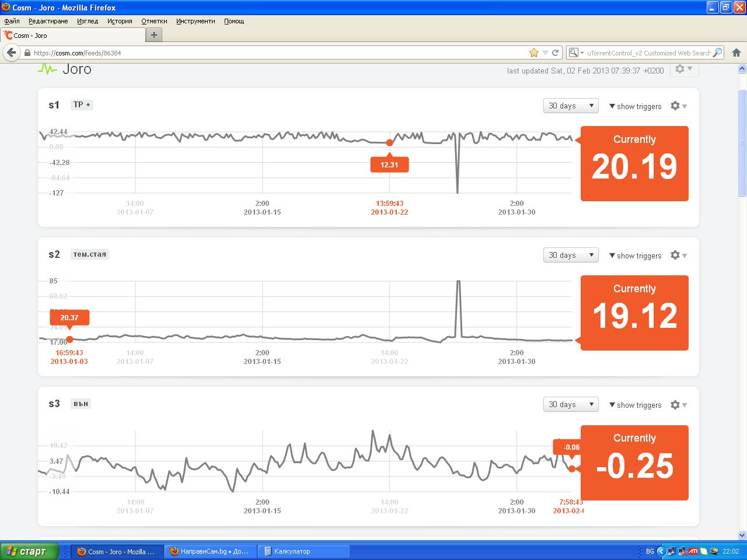This screenshot has width=747, height=560.
Task: Open the Инструменти menu
Action: coord(196,21)
